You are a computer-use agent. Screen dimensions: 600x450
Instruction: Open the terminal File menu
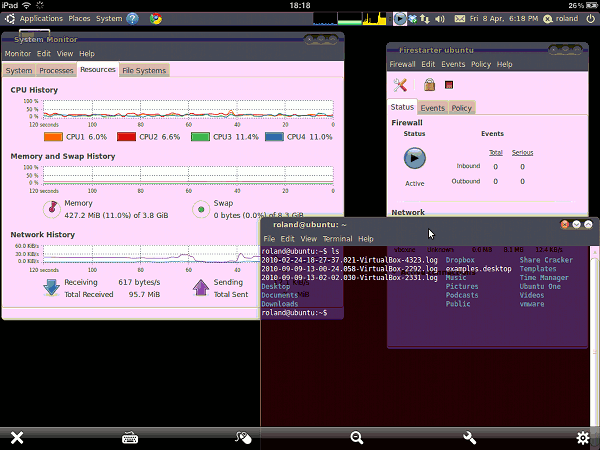269,239
